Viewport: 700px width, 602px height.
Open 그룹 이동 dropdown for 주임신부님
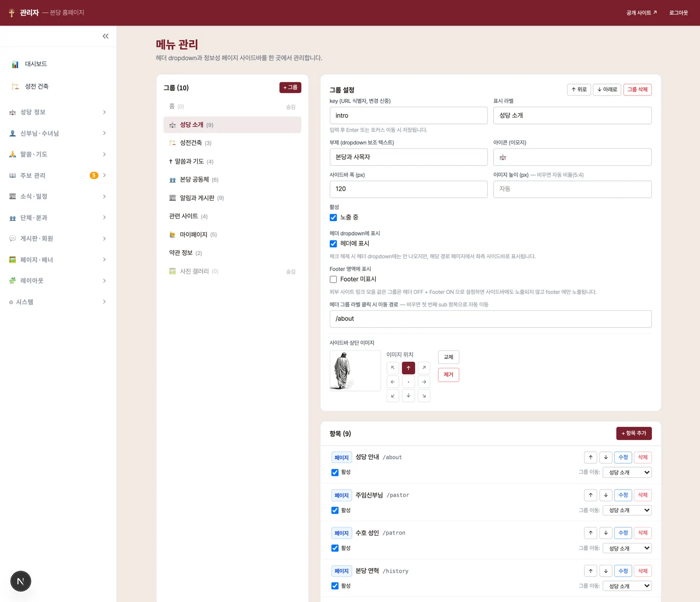[627, 510]
